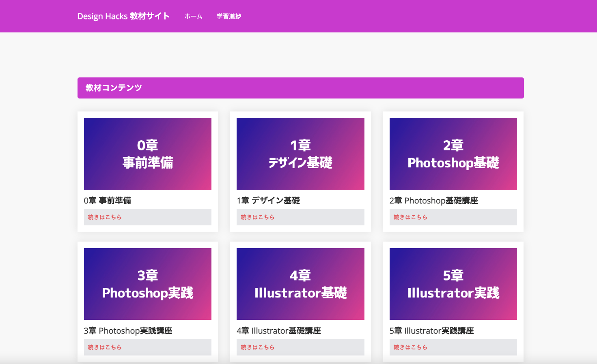597x364 pixels.
Task: Open the Design Hacks 教材サイト logo link
Action: [x=123, y=16]
